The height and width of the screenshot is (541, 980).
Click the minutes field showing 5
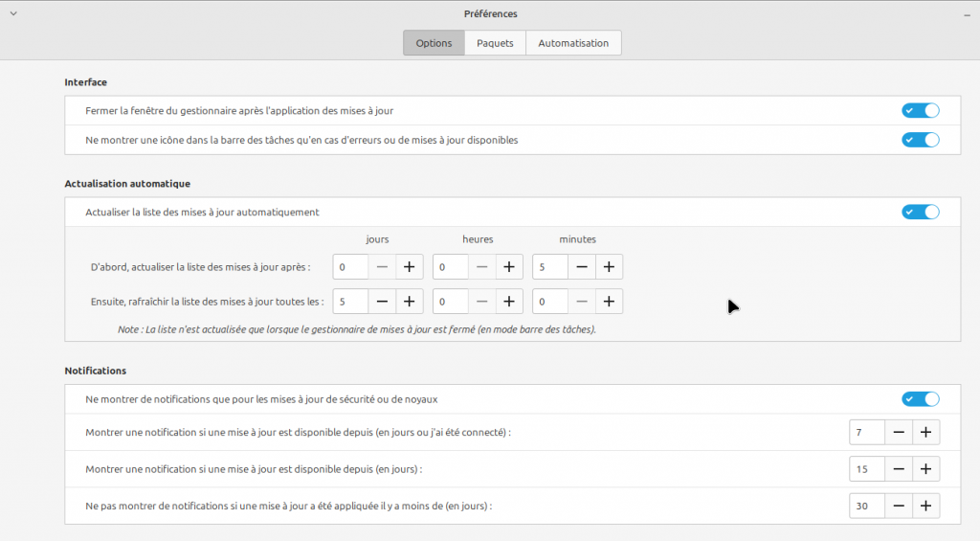coord(550,266)
